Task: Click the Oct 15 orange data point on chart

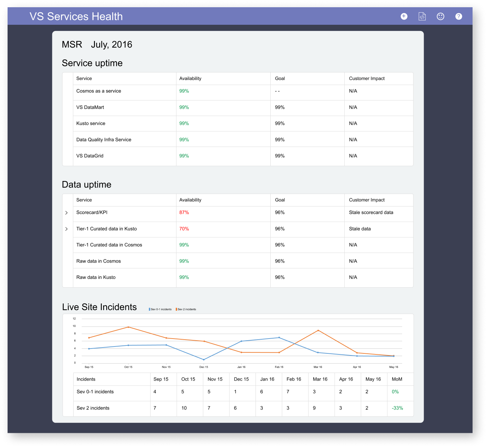Action: [x=128, y=327]
